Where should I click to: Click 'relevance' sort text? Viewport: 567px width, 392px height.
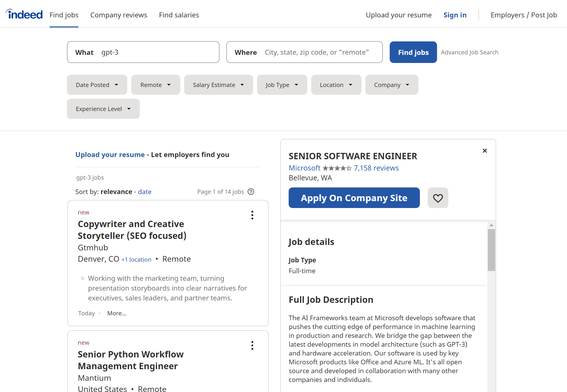[116, 192]
